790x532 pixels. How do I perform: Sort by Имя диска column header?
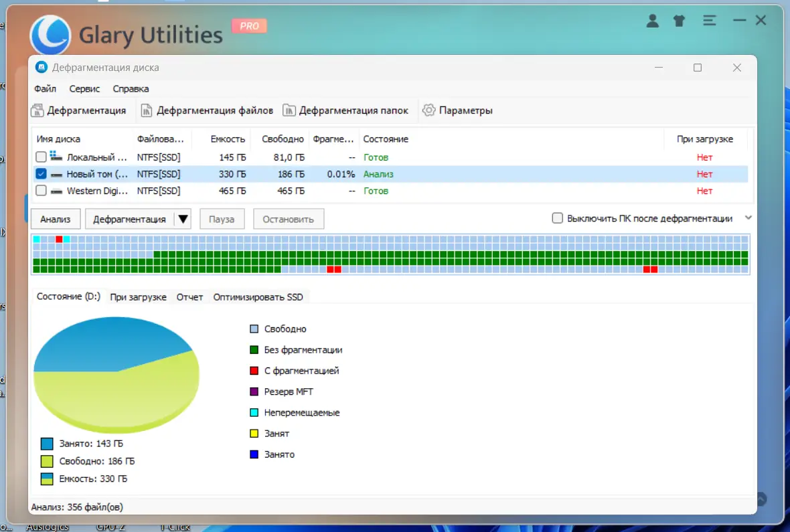[58, 139]
